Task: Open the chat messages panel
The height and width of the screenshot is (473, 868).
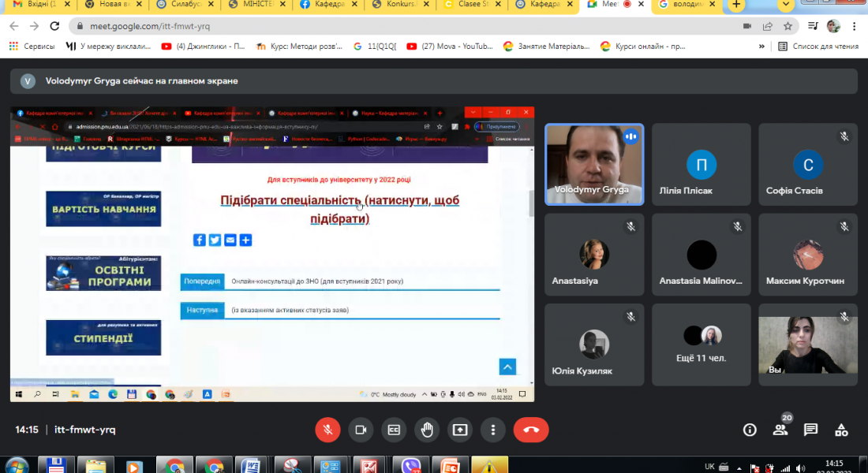Action: (x=810, y=430)
